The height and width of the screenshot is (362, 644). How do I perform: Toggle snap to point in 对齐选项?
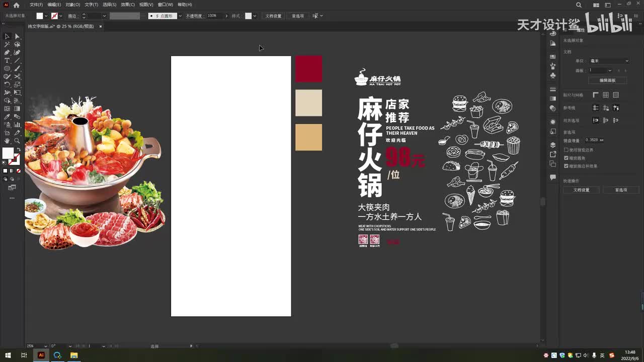[x=596, y=120]
